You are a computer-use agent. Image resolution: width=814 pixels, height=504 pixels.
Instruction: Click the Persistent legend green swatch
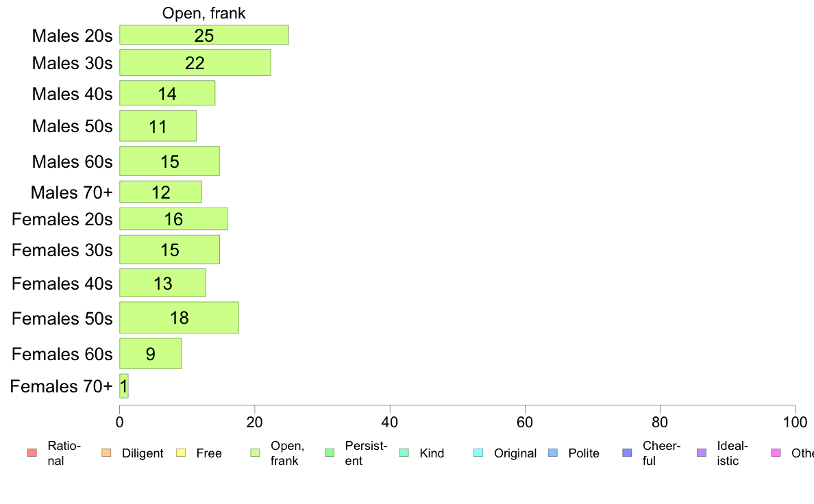pos(330,453)
